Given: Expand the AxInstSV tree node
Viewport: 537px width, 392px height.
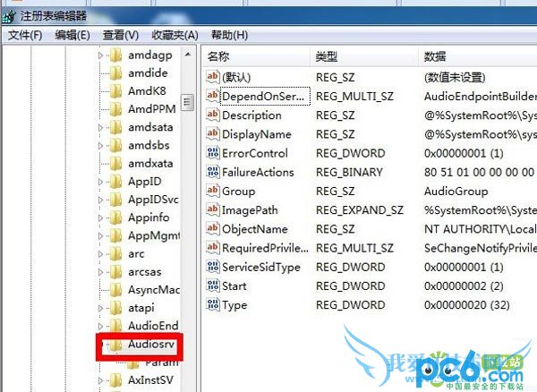Looking at the screenshot, I should (100, 380).
